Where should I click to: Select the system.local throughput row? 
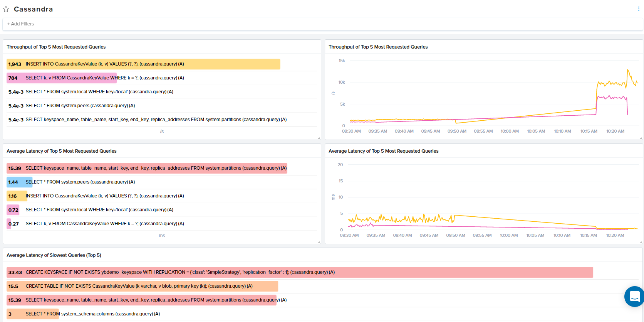[x=162, y=92]
